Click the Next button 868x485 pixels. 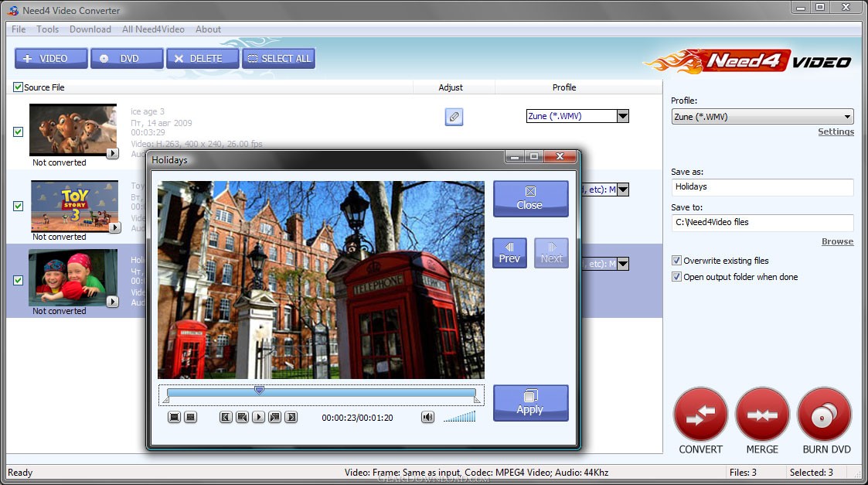click(551, 253)
